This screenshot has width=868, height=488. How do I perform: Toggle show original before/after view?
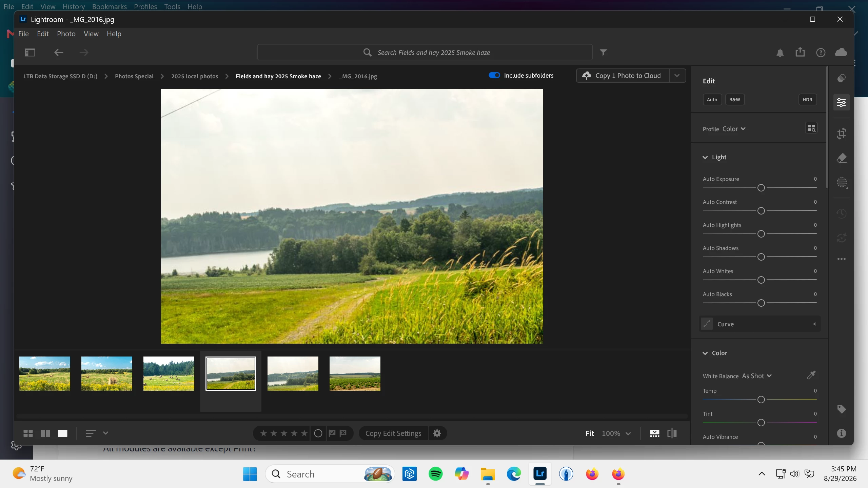pyautogui.click(x=672, y=433)
